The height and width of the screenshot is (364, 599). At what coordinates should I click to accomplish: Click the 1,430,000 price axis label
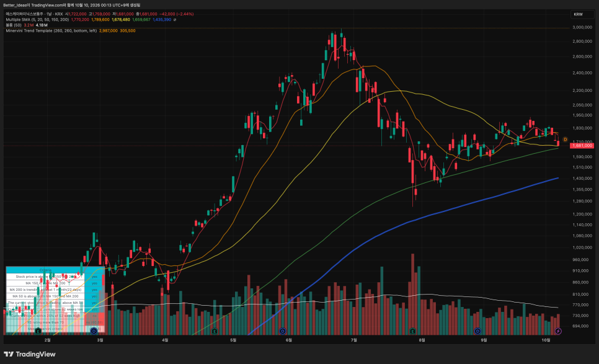tap(582, 179)
